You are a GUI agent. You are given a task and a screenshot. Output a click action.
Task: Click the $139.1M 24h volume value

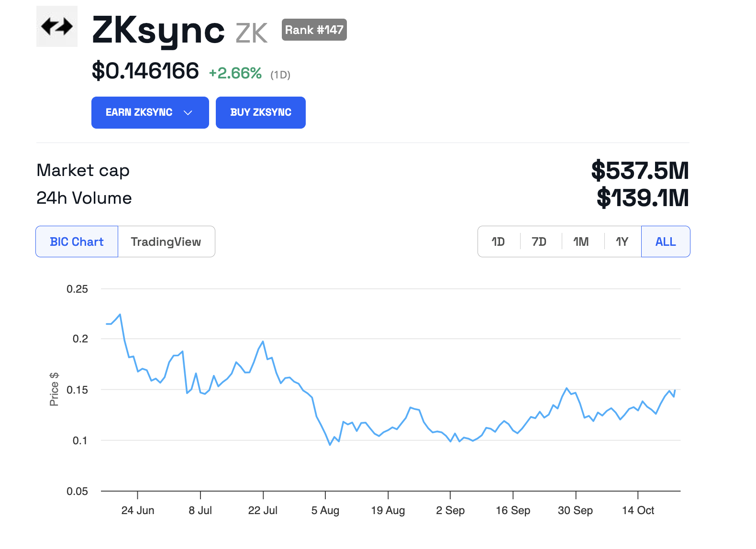(x=643, y=198)
